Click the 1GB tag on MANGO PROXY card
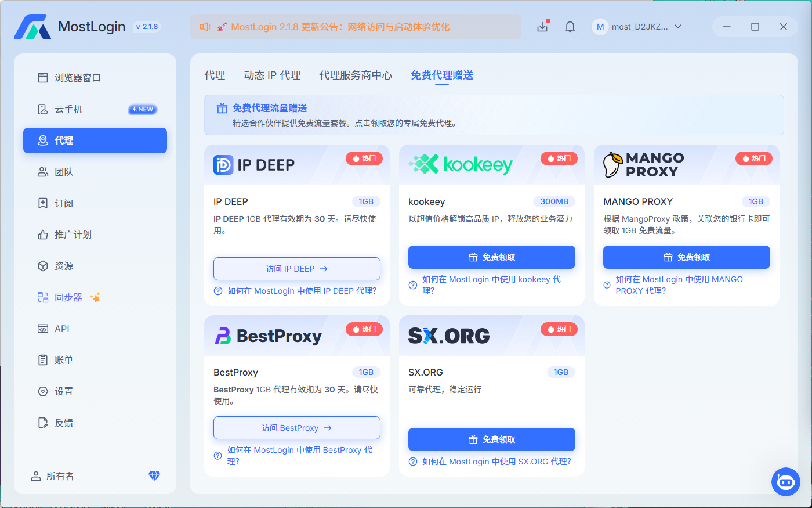 click(756, 201)
